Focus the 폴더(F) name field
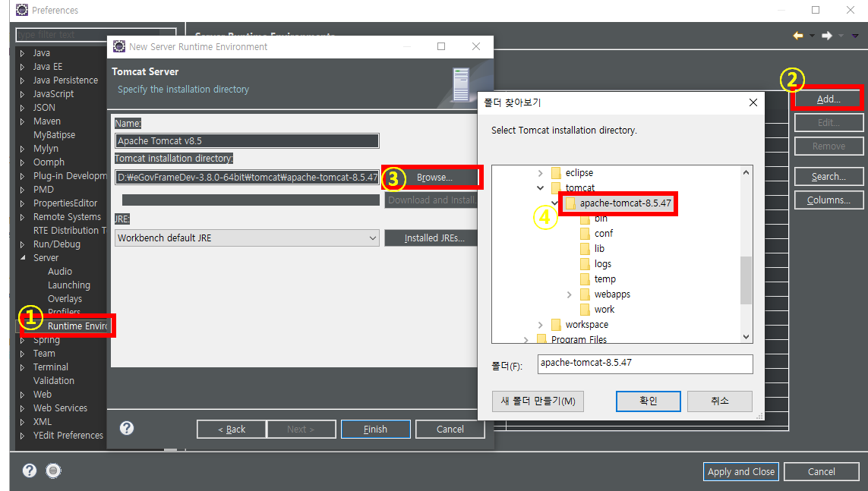The image size is (868, 491). [645, 364]
